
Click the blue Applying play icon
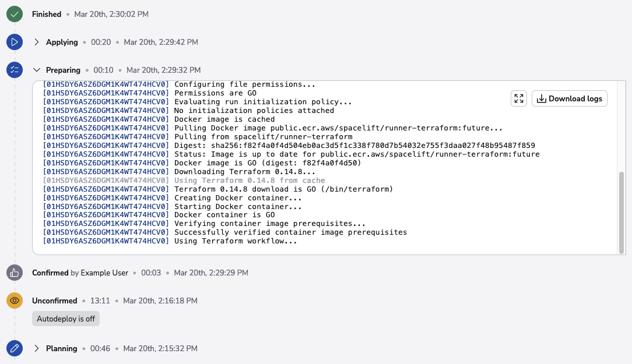pos(15,42)
